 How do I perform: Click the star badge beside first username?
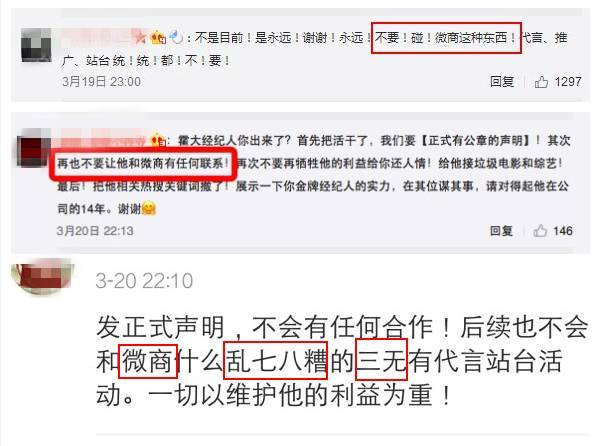click(x=141, y=37)
